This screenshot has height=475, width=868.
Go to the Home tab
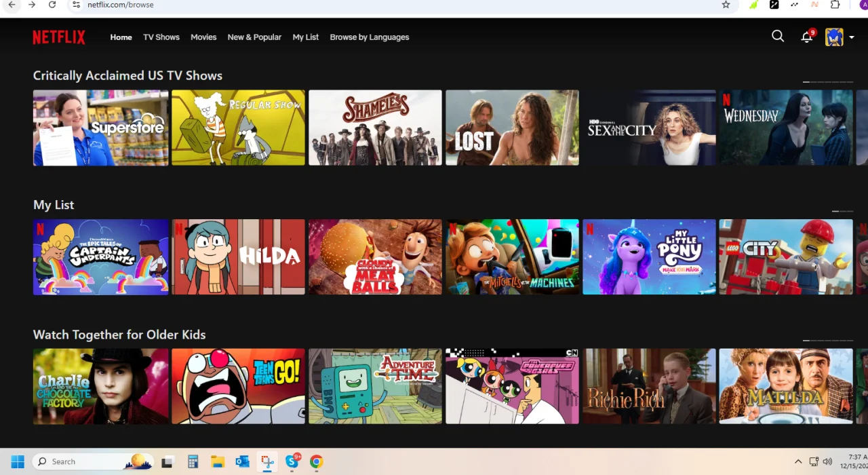121,37
